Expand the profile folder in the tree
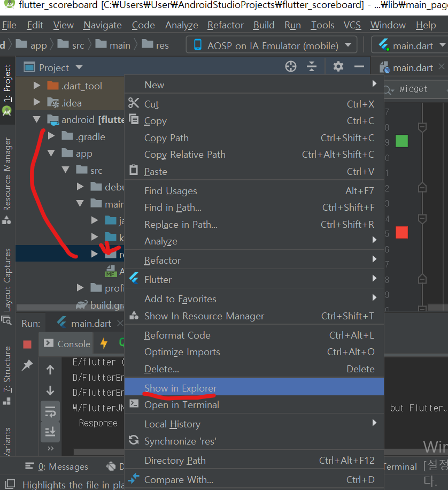This screenshot has width=448, height=490. click(80, 287)
